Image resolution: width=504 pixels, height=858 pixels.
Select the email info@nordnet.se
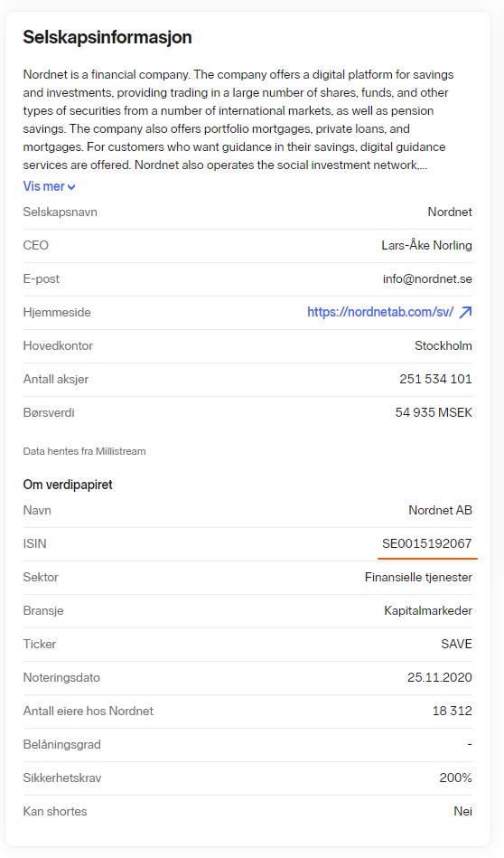pyautogui.click(x=427, y=278)
